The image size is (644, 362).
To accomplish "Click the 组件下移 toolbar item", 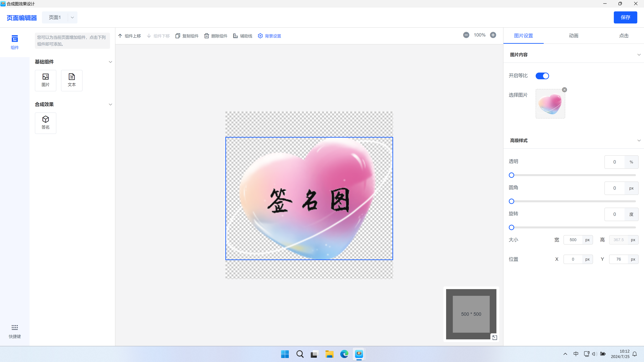I will coord(158,36).
